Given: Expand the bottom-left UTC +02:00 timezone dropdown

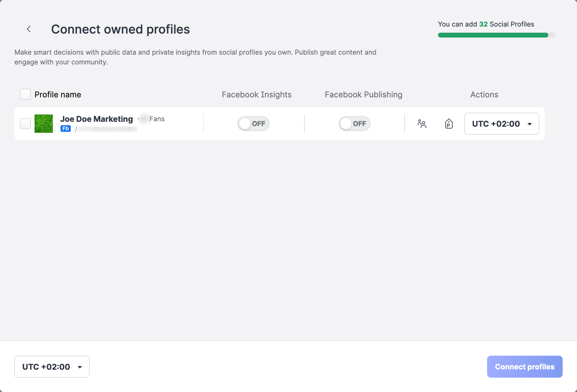Looking at the screenshot, I should tap(52, 367).
